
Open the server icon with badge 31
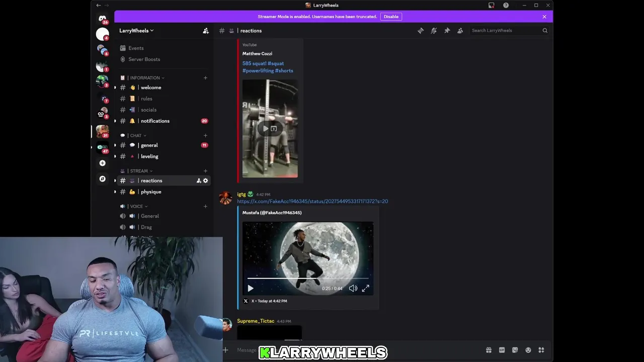102,131
